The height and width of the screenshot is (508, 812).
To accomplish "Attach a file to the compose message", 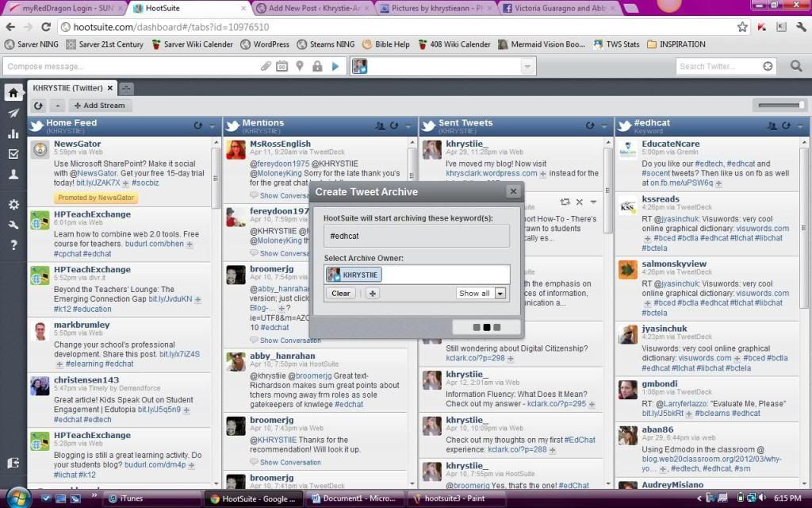I will coord(266,67).
